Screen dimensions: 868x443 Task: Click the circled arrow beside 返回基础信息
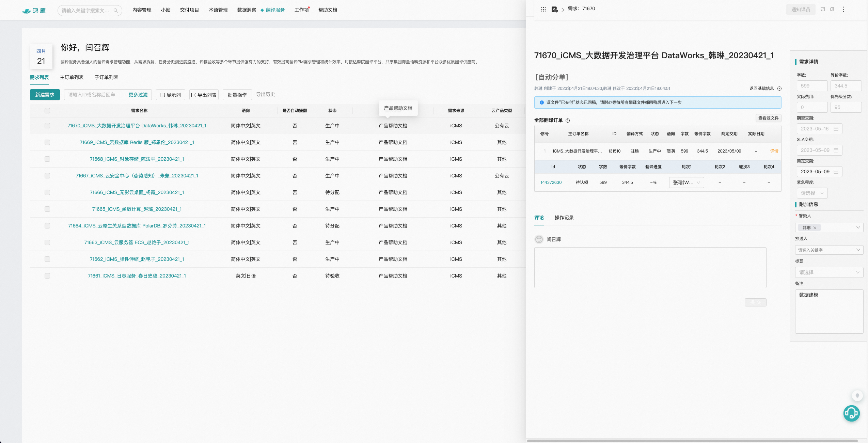tap(779, 89)
